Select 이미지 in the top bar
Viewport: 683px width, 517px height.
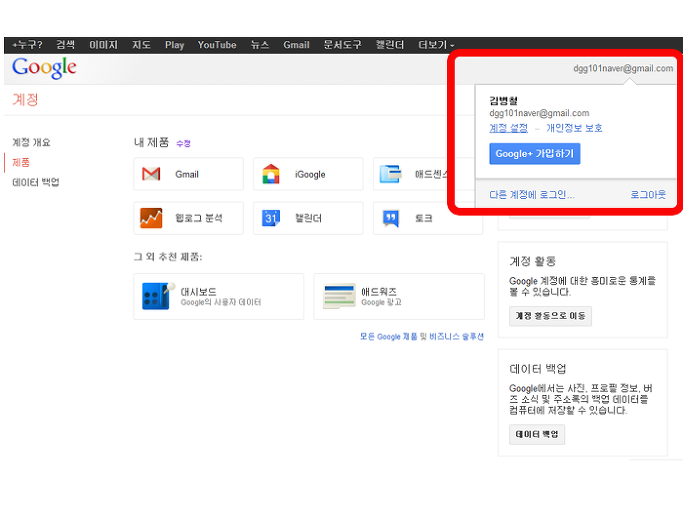104,45
